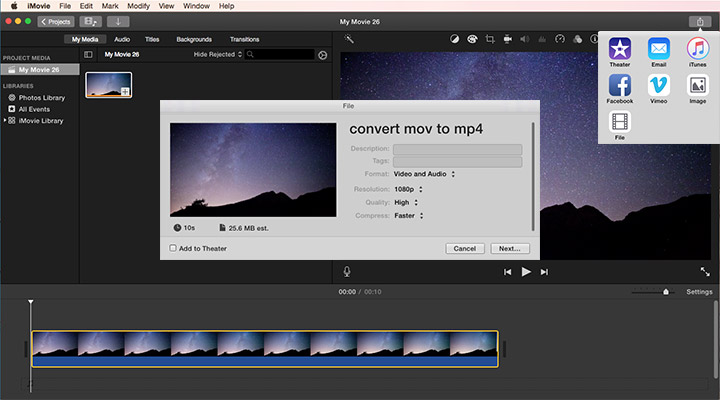This screenshot has height=400, width=720.
Task: Click the magic wand auto-enhance icon
Action: (x=349, y=39)
